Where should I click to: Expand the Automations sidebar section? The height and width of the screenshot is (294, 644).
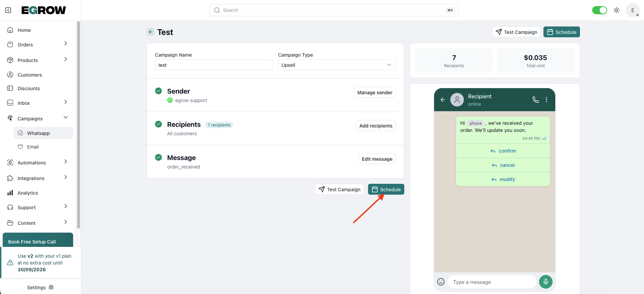66,162
